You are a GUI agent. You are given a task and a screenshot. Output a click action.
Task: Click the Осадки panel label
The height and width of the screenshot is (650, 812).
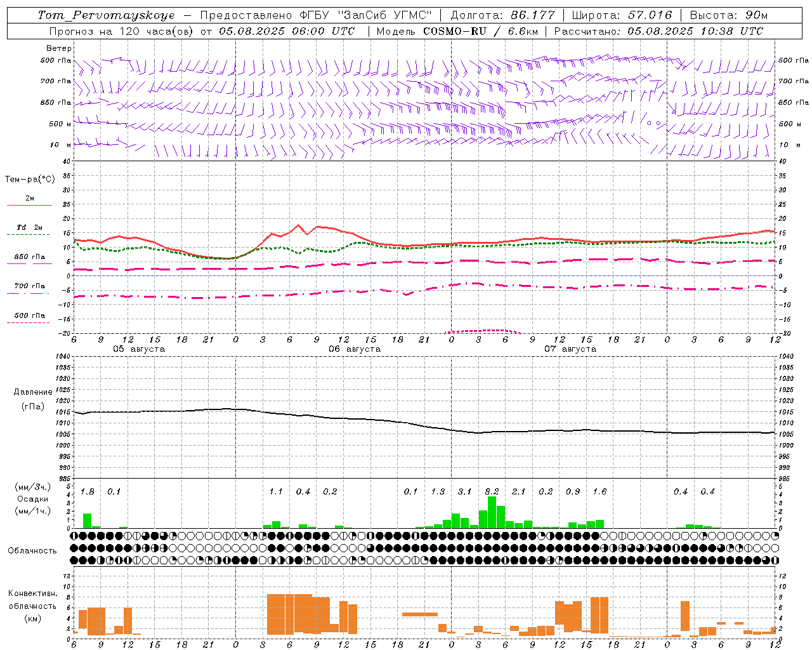tap(33, 499)
